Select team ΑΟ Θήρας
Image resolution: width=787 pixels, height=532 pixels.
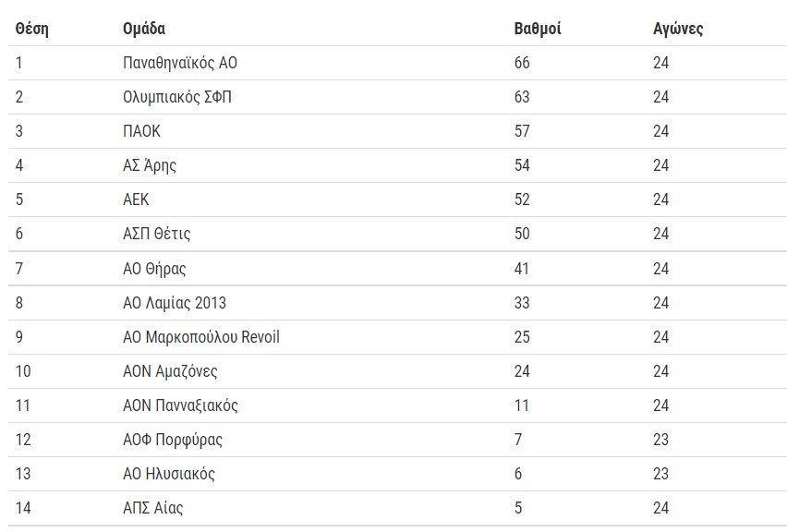coord(154,269)
